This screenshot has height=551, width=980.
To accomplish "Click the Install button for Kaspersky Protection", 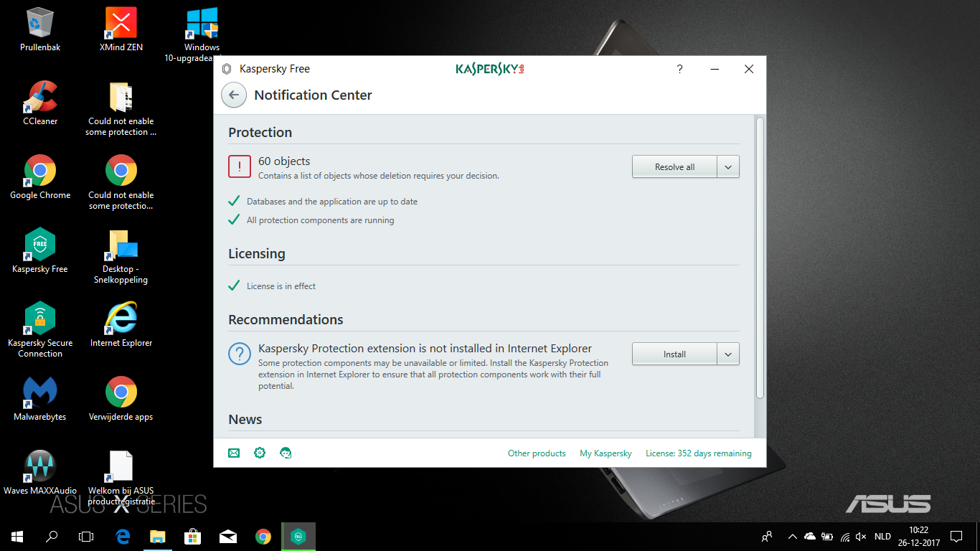I will [674, 354].
